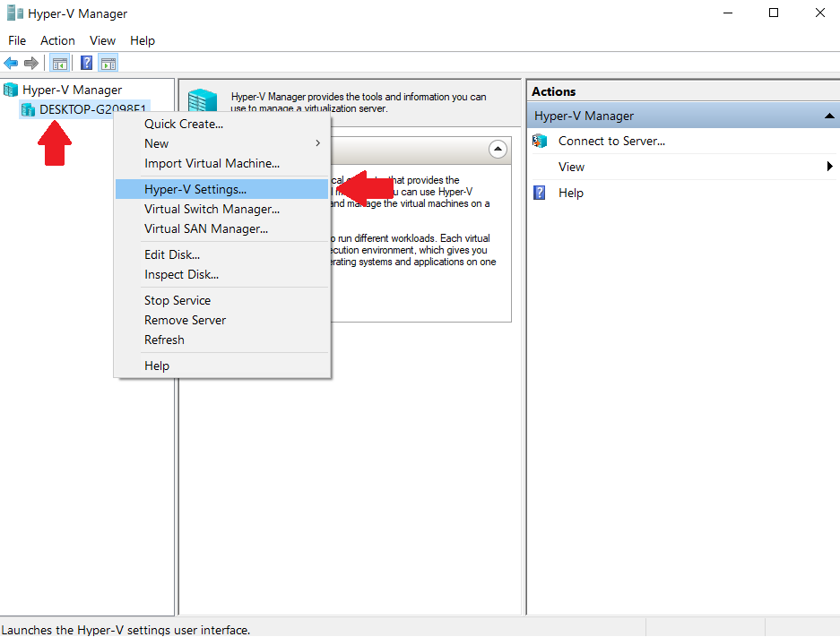Collapse the introduction section round arrow

tap(498, 149)
